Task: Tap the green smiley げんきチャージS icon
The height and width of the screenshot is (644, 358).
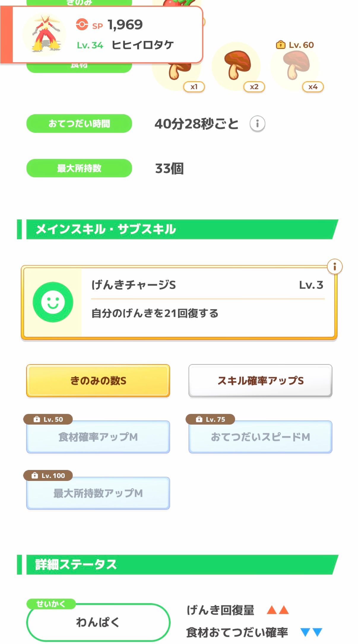Action: tap(53, 302)
